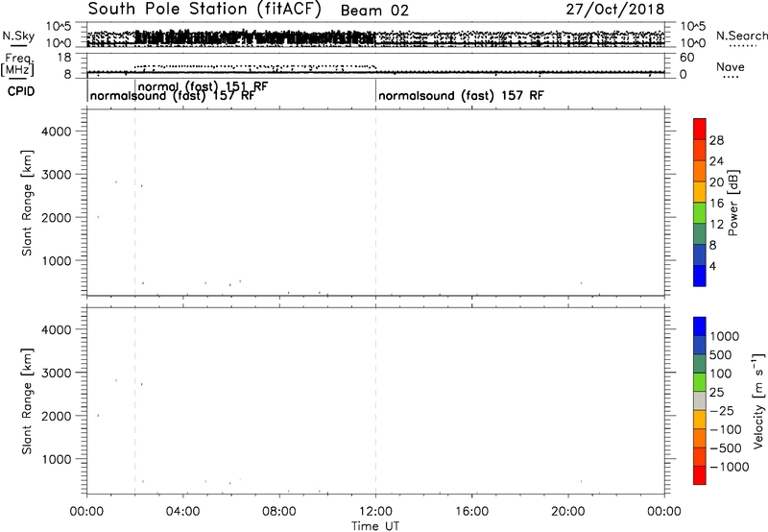Screen dimensions: 768x532
Task: Pick the blue top segment of Velocity colorbar
Action: click(700, 326)
